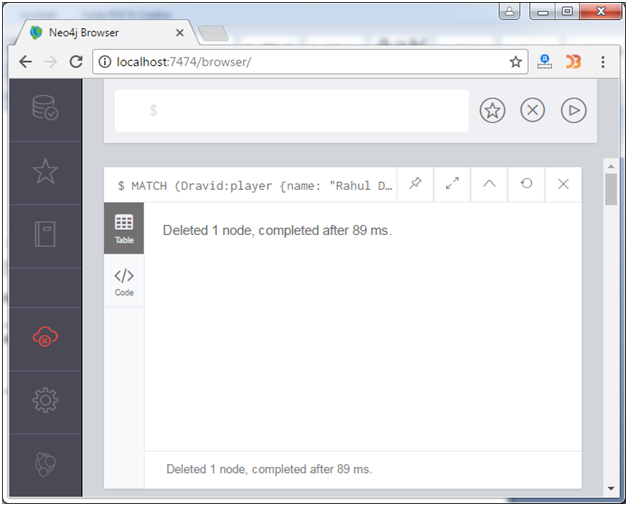Image resolution: width=628 pixels, height=506 pixels.
Task: Bookmark this page with the star
Action: point(515,62)
